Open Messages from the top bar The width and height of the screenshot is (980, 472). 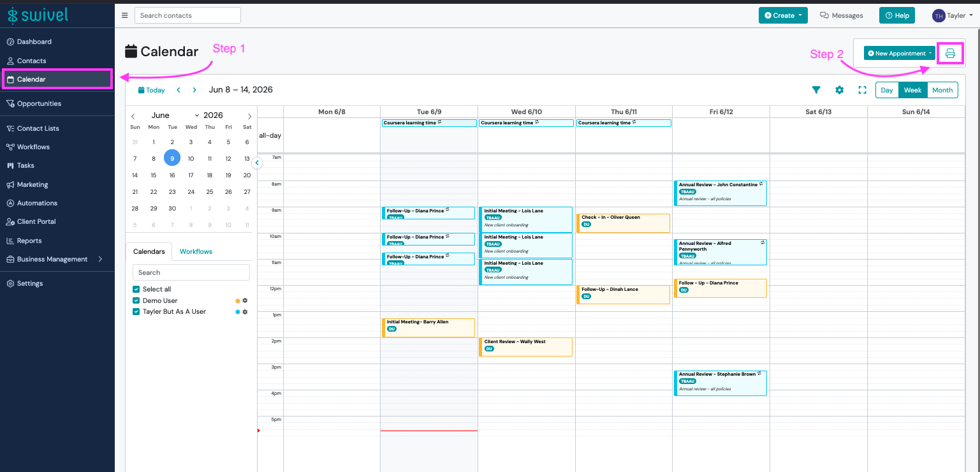[842, 15]
